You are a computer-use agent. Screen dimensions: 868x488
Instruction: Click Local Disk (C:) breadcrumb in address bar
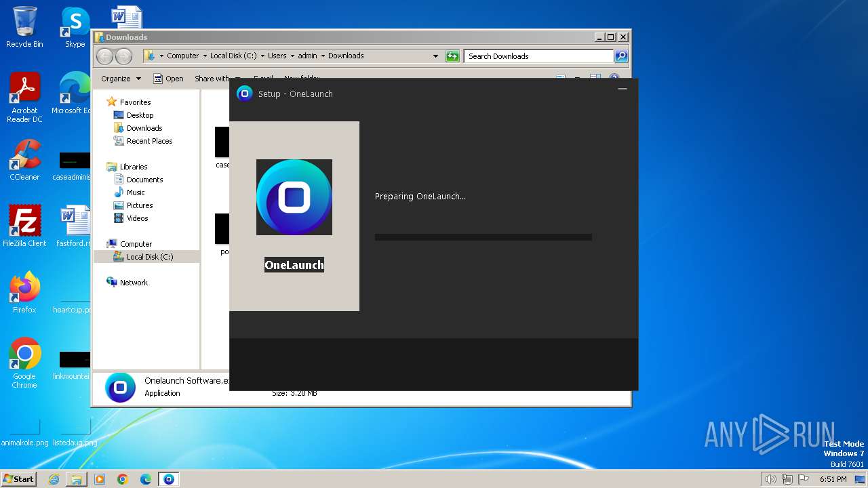click(233, 56)
